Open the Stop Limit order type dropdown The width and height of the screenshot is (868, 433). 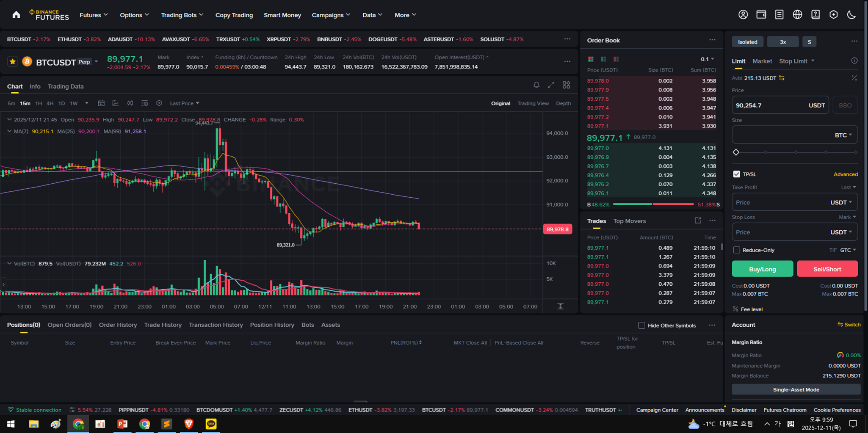tap(797, 61)
